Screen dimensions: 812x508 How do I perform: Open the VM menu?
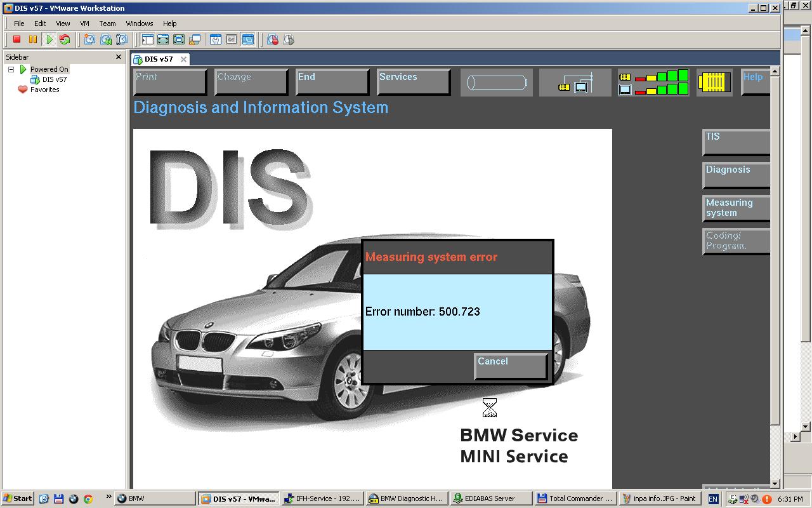coord(84,23)
